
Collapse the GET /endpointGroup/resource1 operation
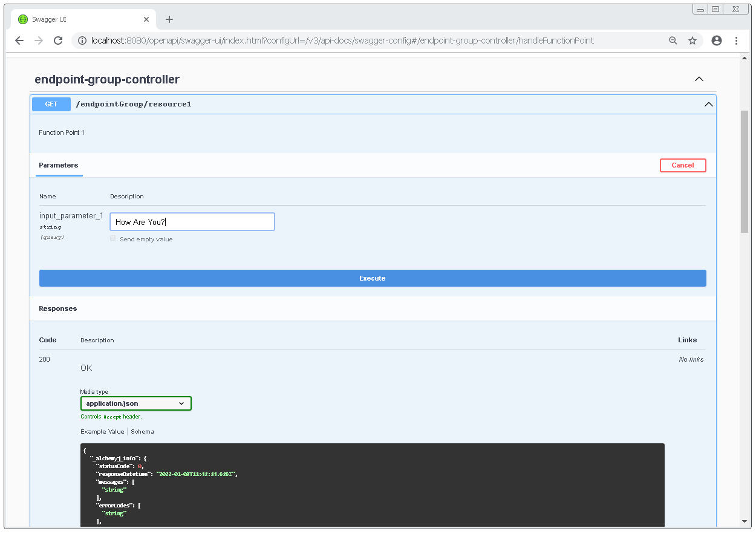coord(708,104)
